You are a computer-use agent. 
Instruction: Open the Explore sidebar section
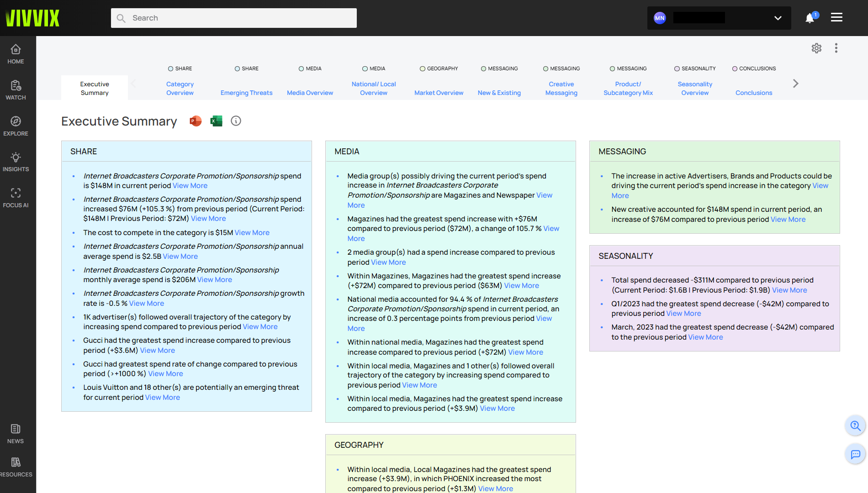pos(16,126)
